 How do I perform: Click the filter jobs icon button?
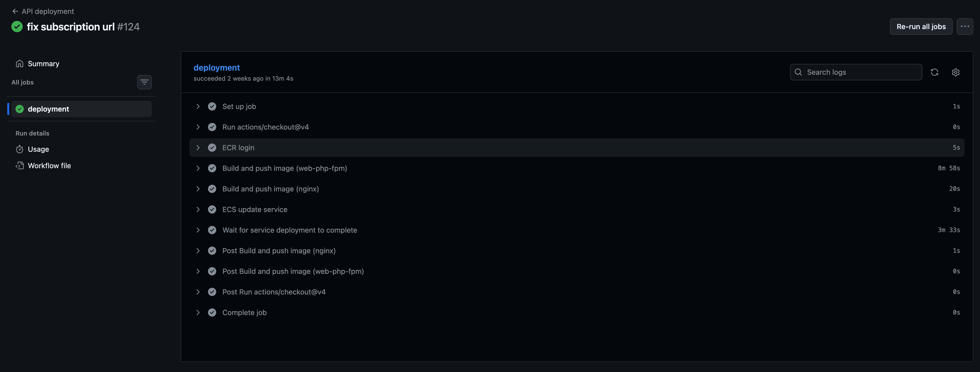[144, 82]
